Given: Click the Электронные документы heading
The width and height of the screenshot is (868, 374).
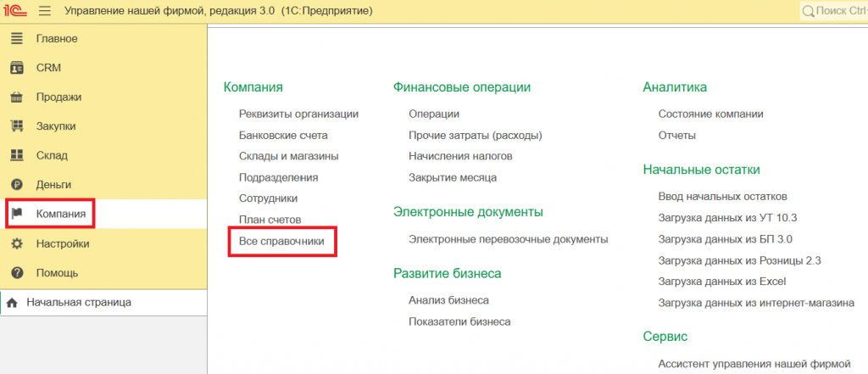Looking at the screenshot, I should (x=468, y=212).
